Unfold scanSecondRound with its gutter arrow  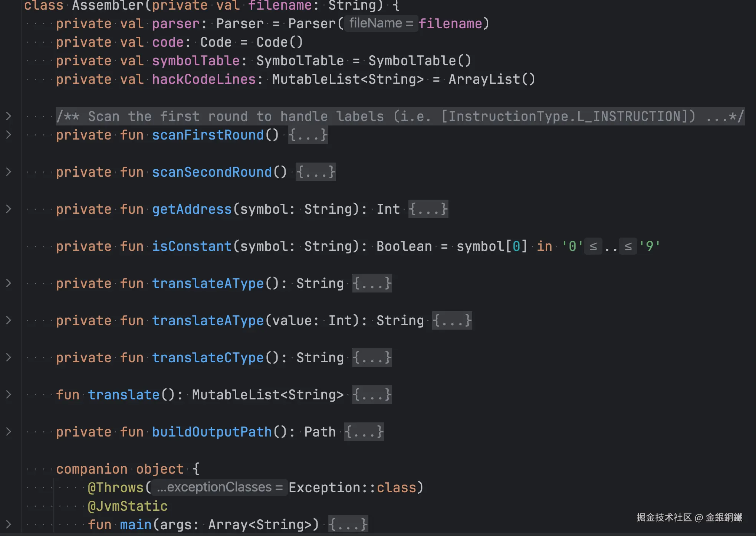(9, 172)
